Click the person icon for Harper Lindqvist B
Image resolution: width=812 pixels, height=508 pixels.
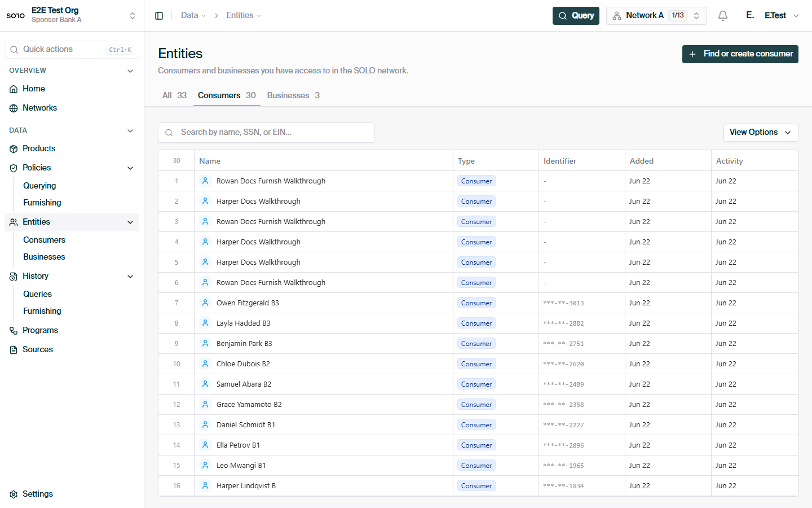(x=205, y=485)
